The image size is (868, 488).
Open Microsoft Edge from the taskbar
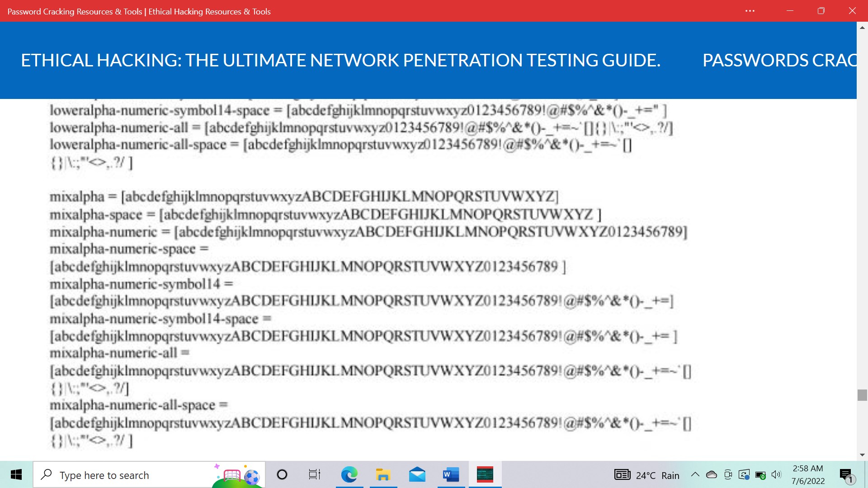[x=349, y=475]
